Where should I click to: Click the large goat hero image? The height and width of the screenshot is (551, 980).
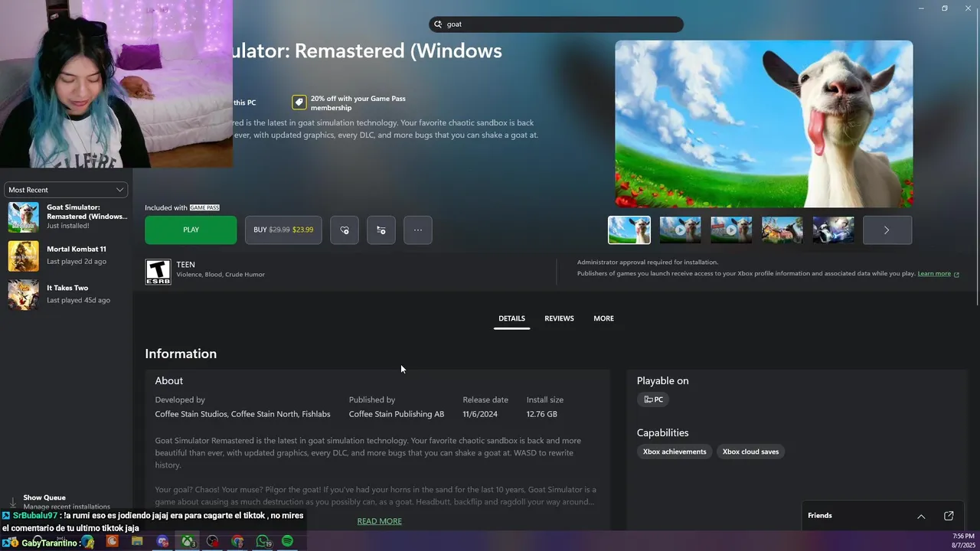pyautogui.click(x=764, y=124)
